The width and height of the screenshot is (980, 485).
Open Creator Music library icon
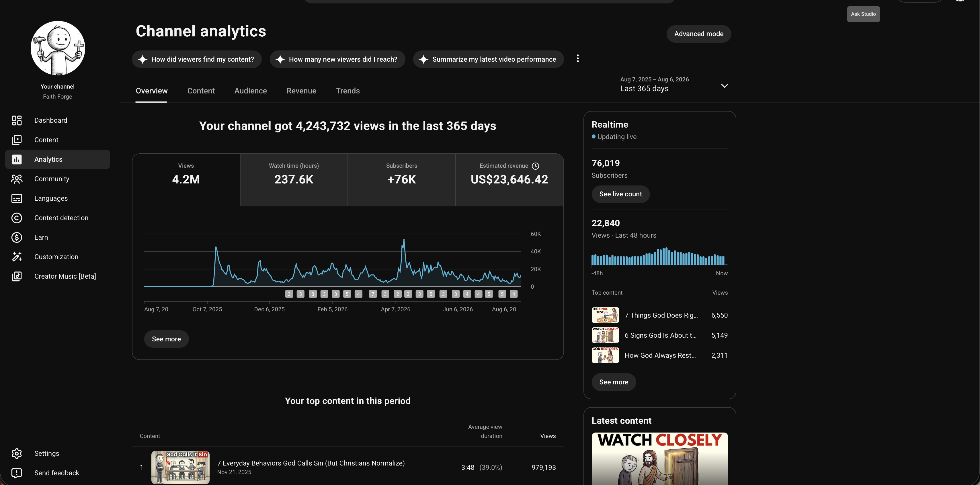(17, 276)
